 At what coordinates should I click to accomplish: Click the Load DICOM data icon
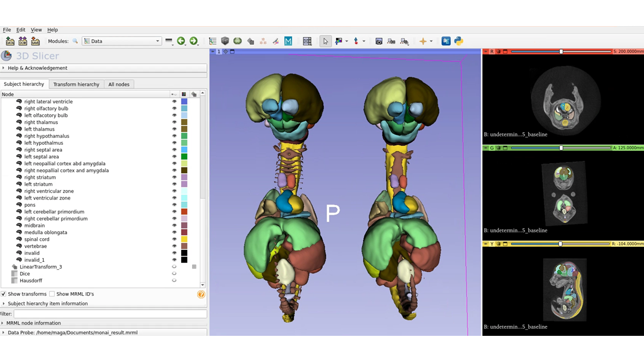pos(23,41)
